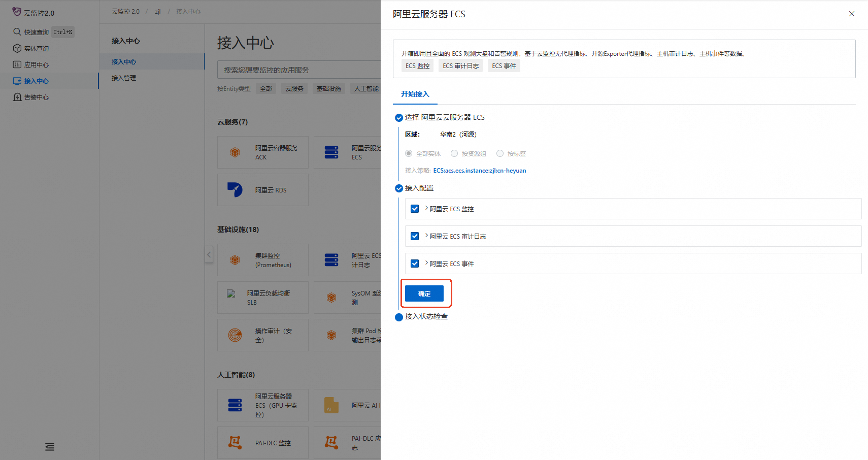The image size is (868, 460).
Task: Click ECS 审计日志 tag
Action: [461, 66]
